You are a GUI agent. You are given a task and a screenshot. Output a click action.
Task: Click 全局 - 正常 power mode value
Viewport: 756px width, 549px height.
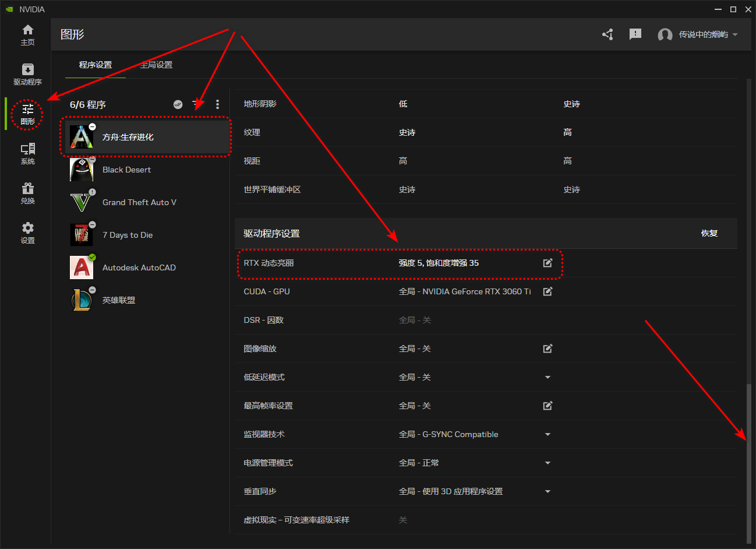[419, 463]
